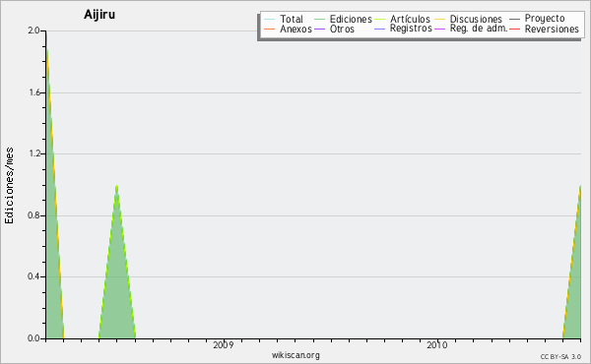Click the Ediciones/mes y-axis label
591x364 pixels.
coord(9,186)
